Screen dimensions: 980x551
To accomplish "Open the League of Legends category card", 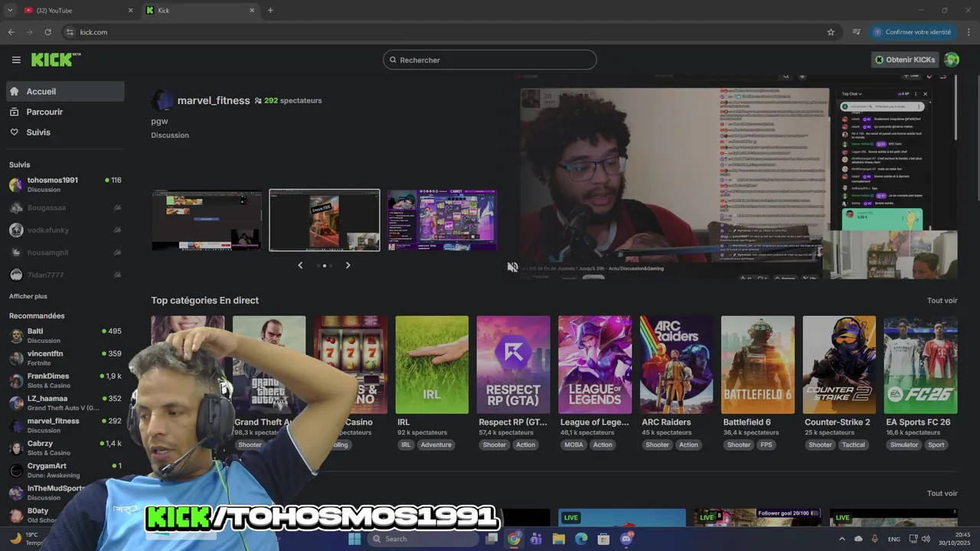I will [595, 365].
